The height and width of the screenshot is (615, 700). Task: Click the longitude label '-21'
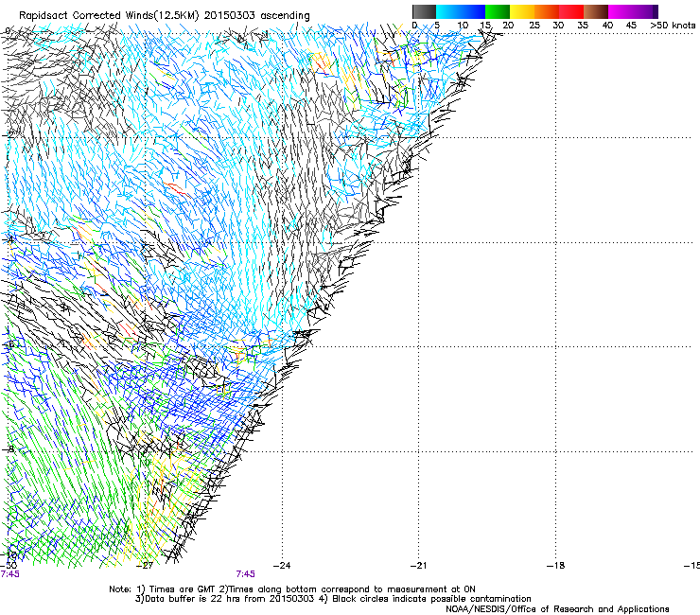coord(418,566)
